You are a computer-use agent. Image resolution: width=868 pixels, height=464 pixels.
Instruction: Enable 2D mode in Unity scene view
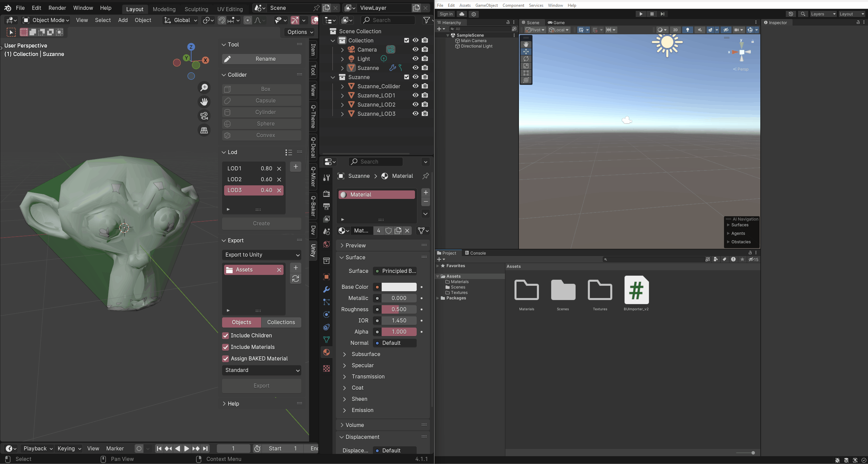[675, 30]
